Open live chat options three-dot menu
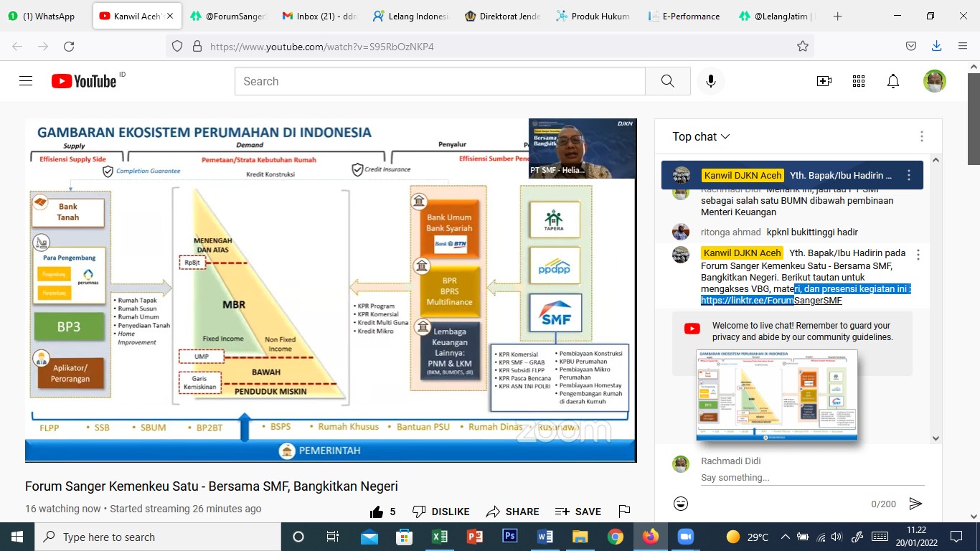The image size is (980, 551). point(921,136)
